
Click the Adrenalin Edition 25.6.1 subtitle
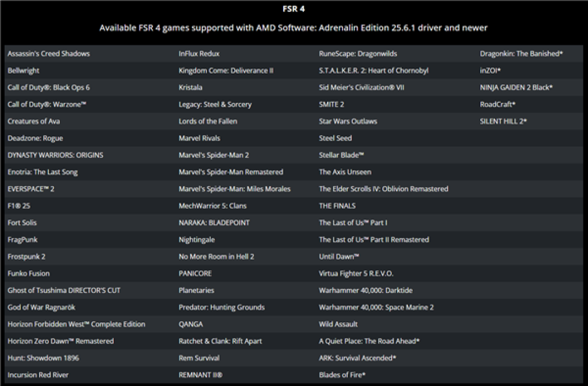[293, 28]
